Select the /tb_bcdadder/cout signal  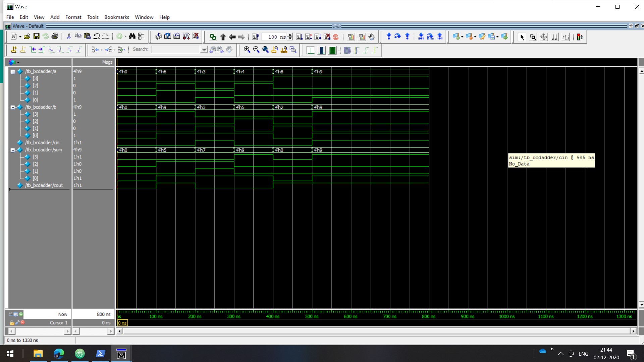pos(44,185)
